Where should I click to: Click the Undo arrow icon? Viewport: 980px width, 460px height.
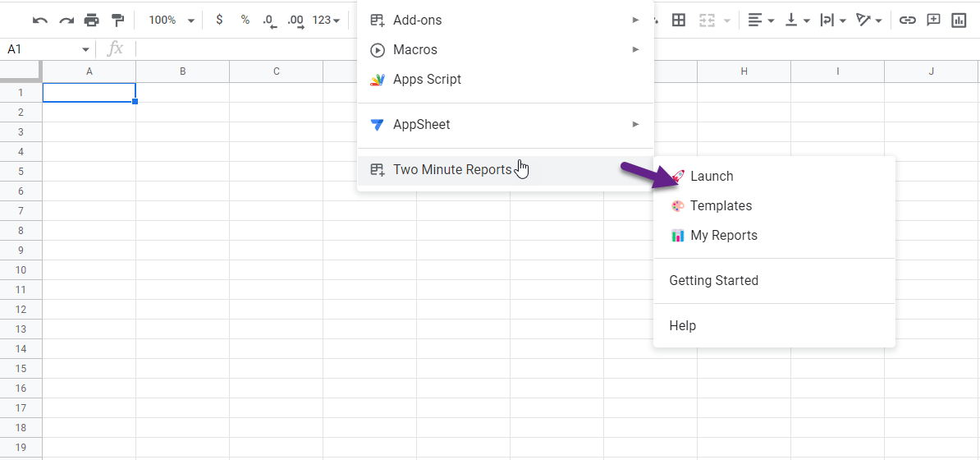(x=40, y=20)
